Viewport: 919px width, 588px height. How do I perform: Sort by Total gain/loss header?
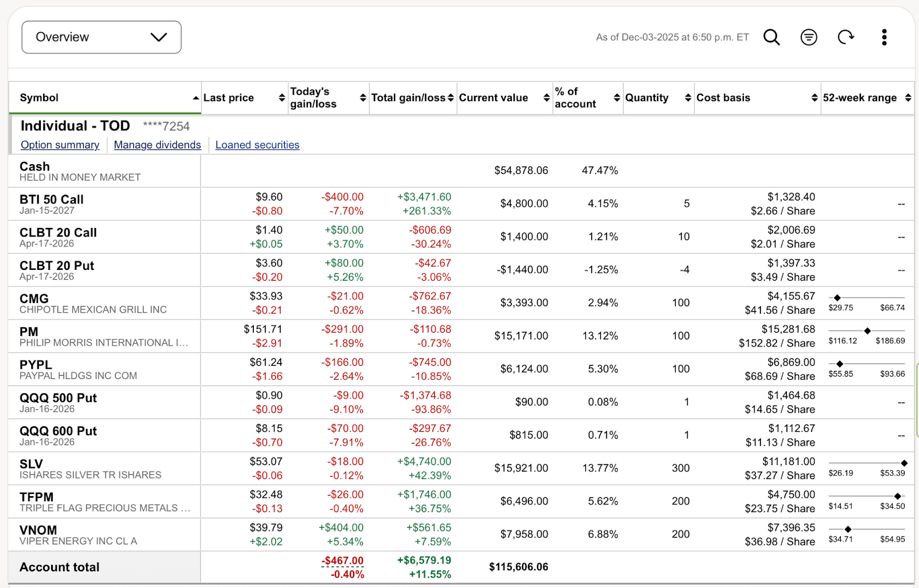pyautogui.click(x=408, y=98)
